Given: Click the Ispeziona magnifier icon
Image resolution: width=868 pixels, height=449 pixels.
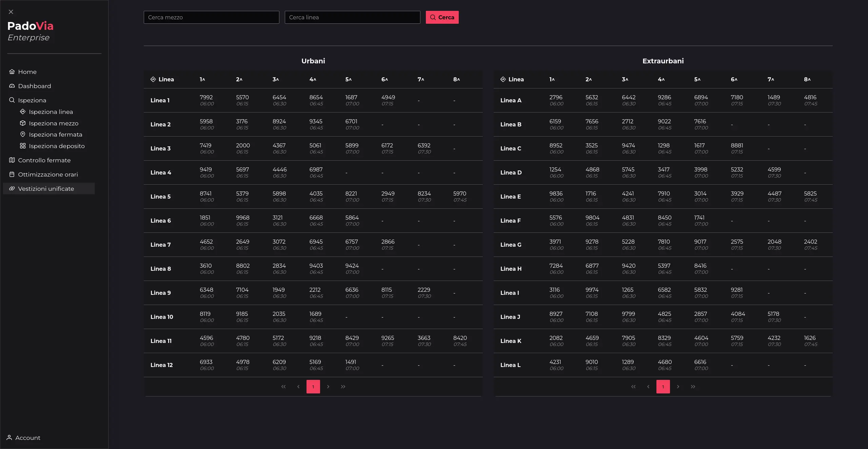Looking at the screenshot, I should coord(12,100).
